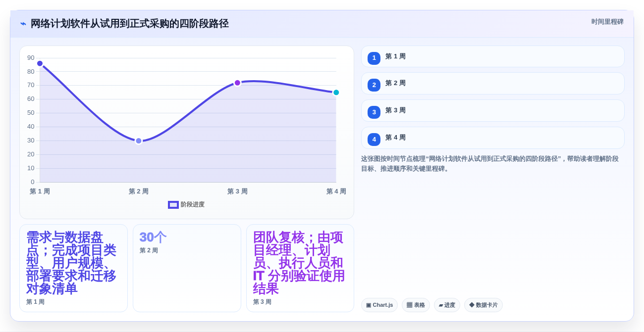This screenshot has height=332, width=644.
Task: Click the 进度 tag chip
Action: pyautogui.click(x=447, y=305)
